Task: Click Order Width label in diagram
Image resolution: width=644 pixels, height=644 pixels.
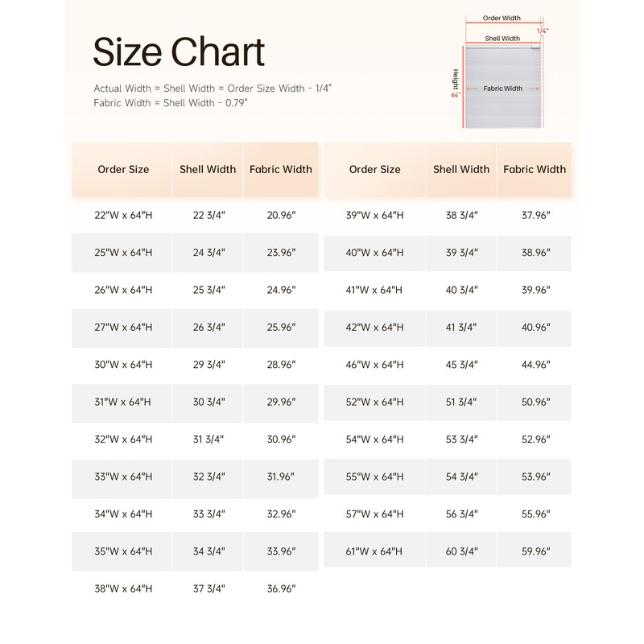Action: 502,18
